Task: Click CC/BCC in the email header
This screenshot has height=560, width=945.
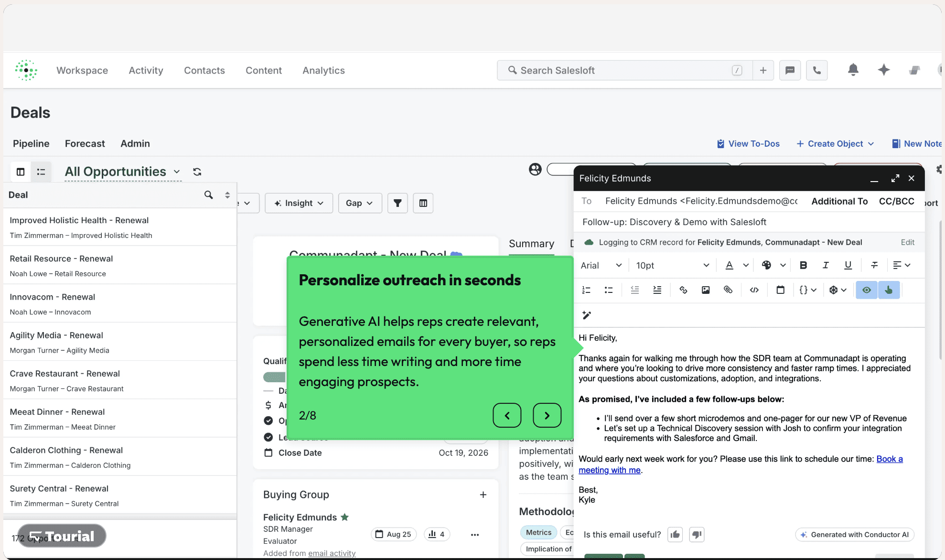Action: coord(896,201)
